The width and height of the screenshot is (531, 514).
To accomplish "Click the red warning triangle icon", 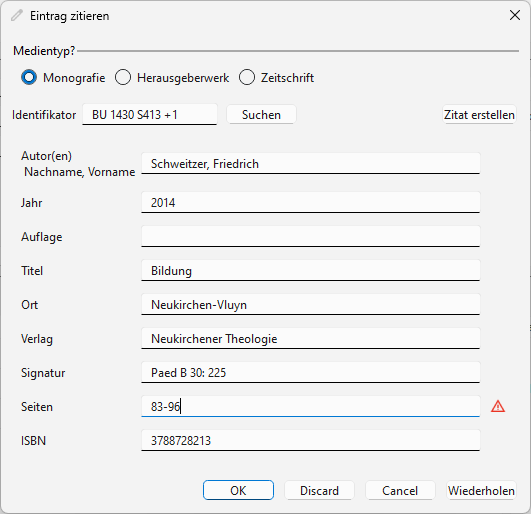I will [x=498, y=406].
